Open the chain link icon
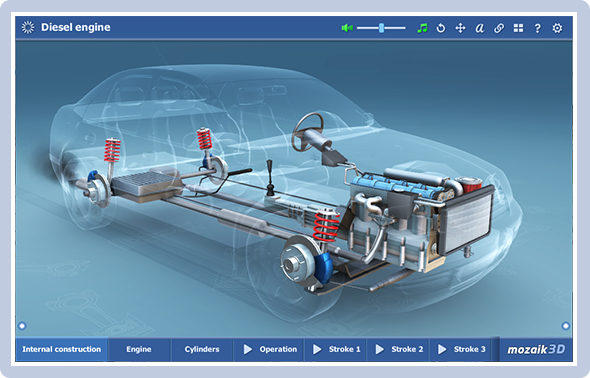The width and height of the screenshot is (590, 378). (499, 28)
